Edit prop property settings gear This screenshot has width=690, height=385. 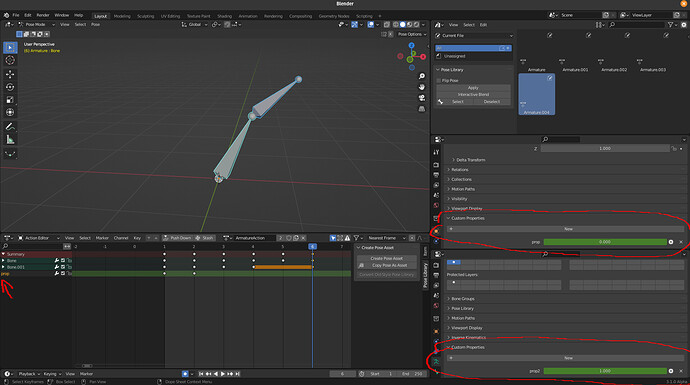coord(671,242)
